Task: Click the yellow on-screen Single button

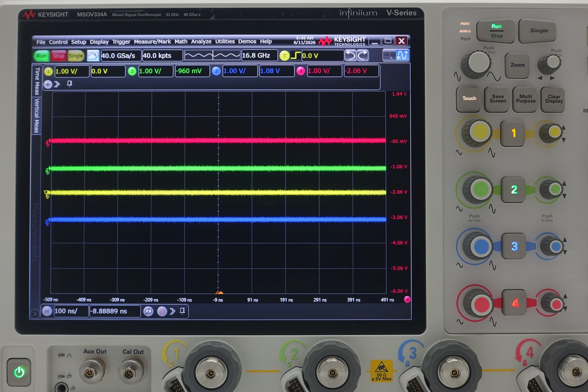Action: click(x=76, y=56)
